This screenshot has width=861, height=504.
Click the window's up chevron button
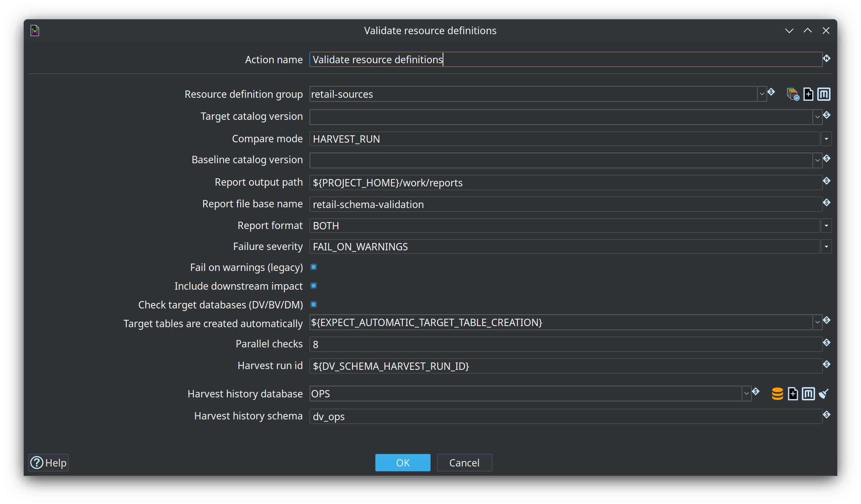[807, 31]
